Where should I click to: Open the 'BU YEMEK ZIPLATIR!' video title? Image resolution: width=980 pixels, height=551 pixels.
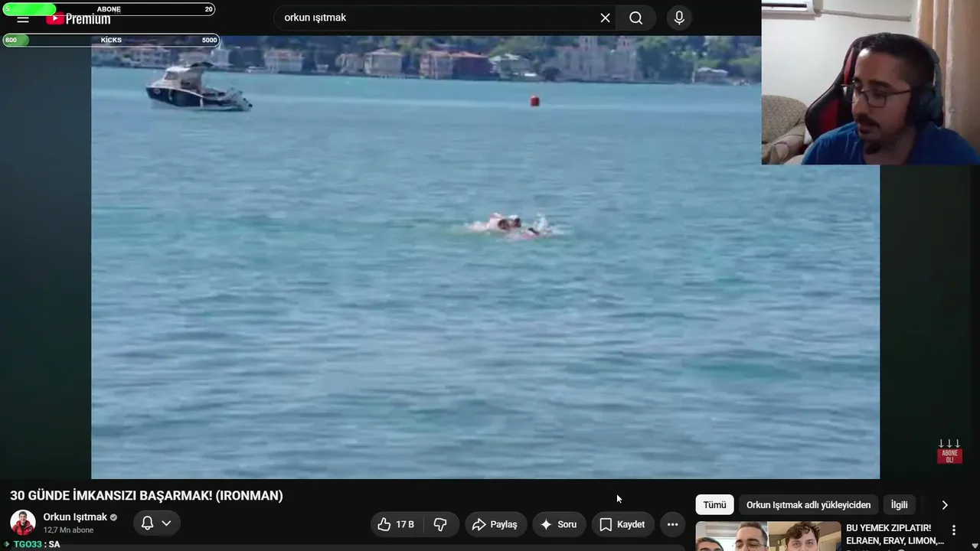[895, 534]
